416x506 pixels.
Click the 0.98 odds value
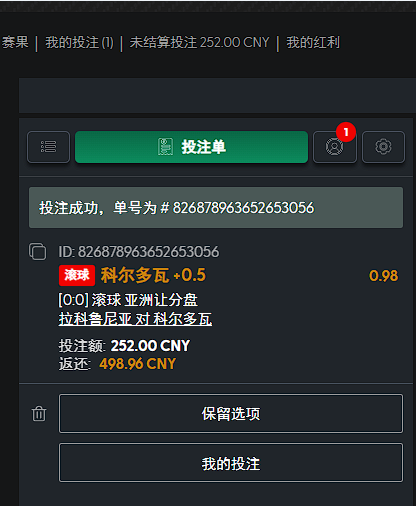383,276
